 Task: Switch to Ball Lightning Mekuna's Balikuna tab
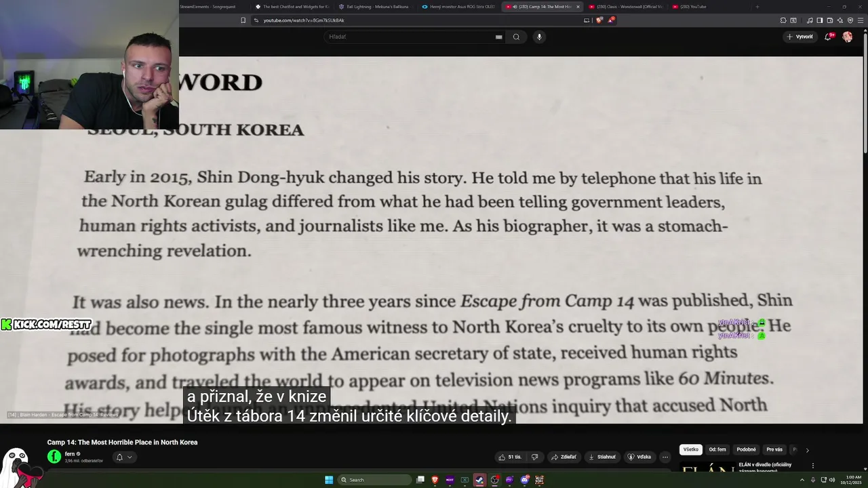[x=375, y=7]
